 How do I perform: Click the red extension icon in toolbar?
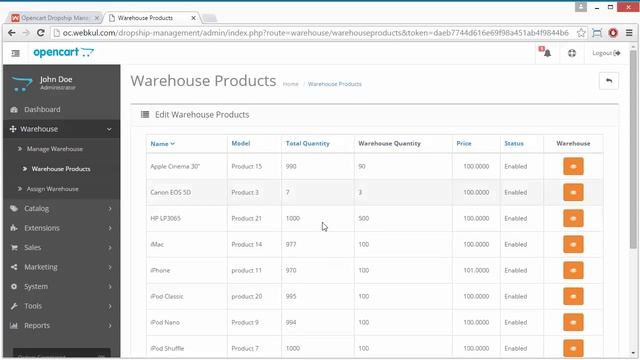click(613, 33)
